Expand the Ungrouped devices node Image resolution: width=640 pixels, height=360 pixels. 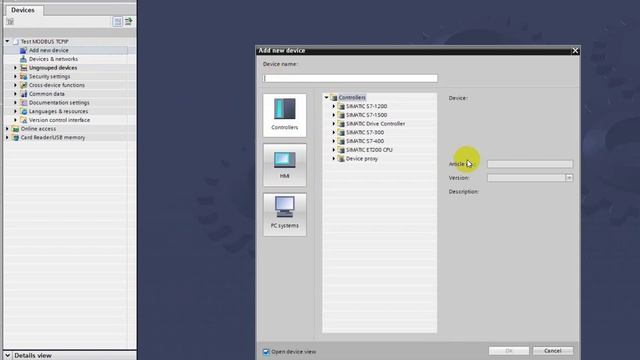[16, 68]
